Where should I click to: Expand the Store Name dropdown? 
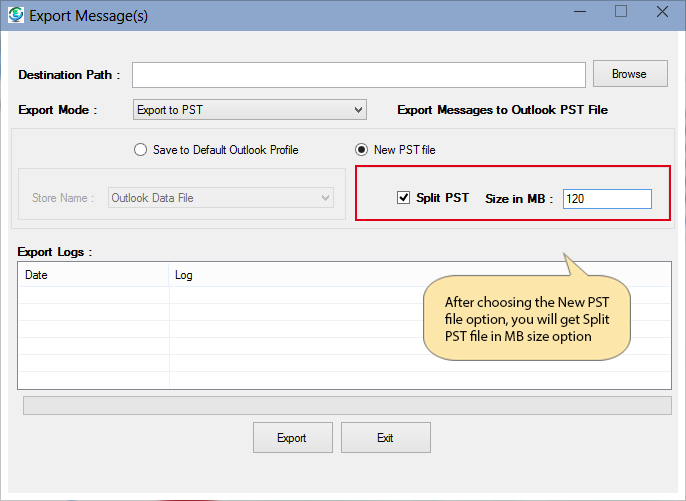(220, 198)
